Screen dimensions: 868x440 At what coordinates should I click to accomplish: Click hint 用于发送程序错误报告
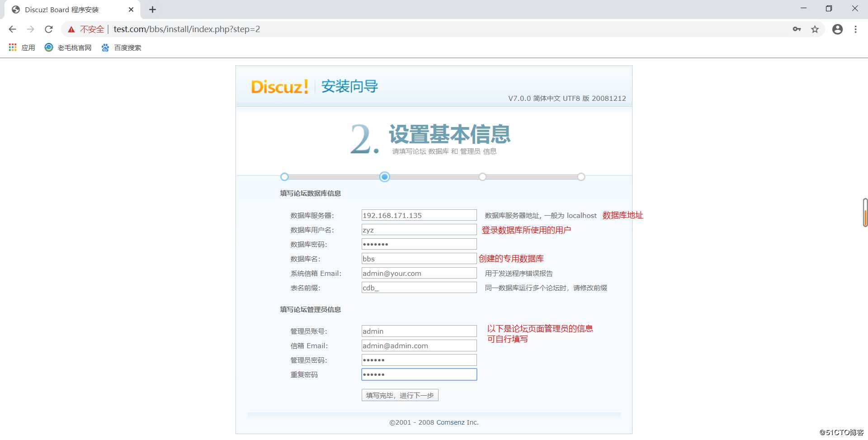pos(519,274)
